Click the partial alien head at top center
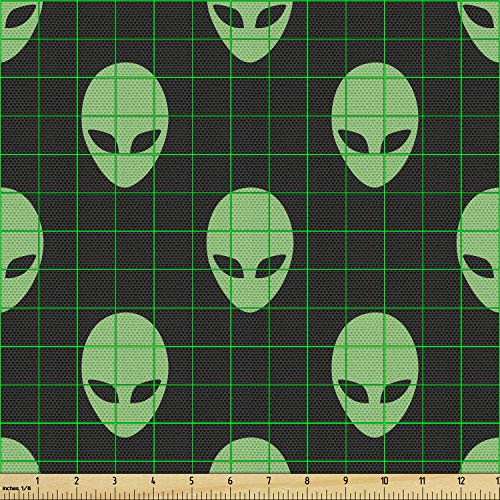This screenshot has width=500, height=500. click(250, 31)
